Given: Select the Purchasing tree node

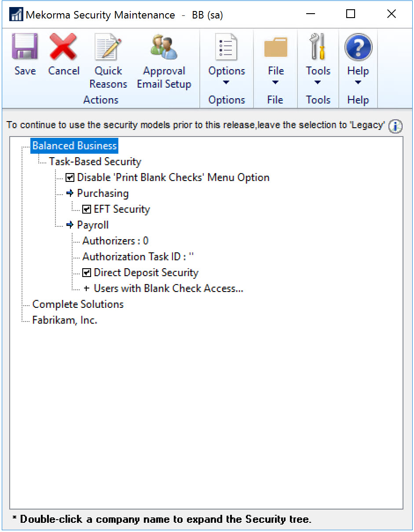Looking at the screenshot, I should point(103,193).
